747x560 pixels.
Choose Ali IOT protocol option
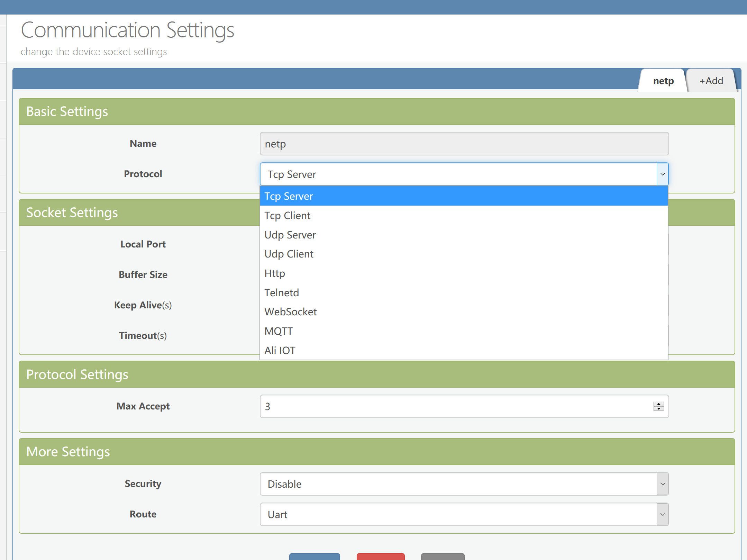(280, 351)
